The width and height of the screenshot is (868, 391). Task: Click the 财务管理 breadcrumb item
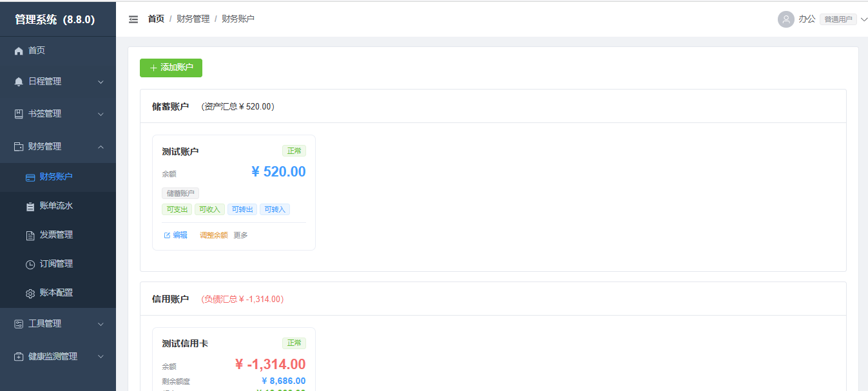point(193,19)
